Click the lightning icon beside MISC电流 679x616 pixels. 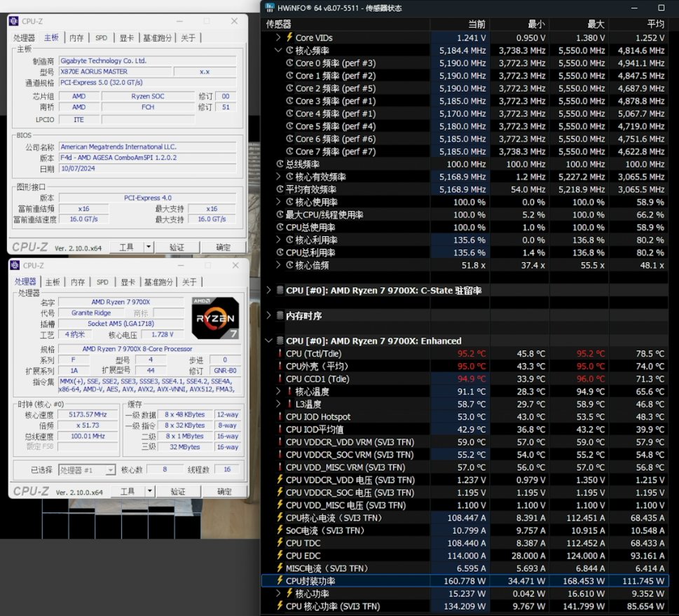pyautogui.click(x=280, y=568)
